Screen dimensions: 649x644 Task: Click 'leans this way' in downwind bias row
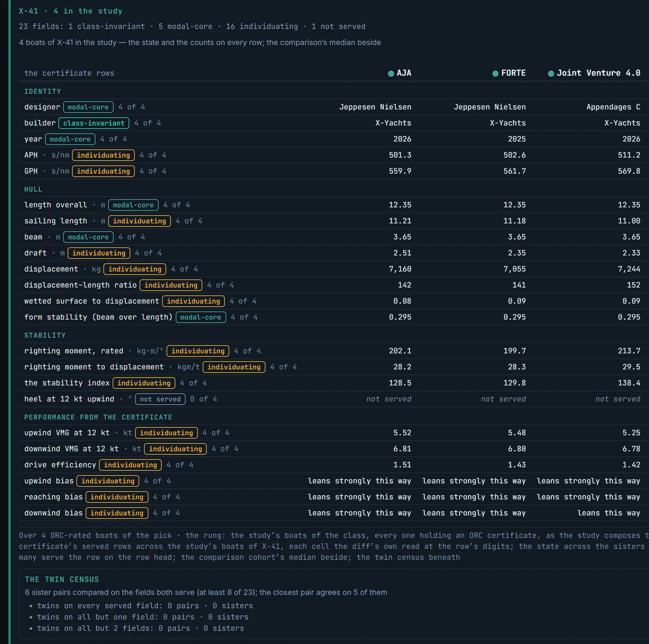609,513
